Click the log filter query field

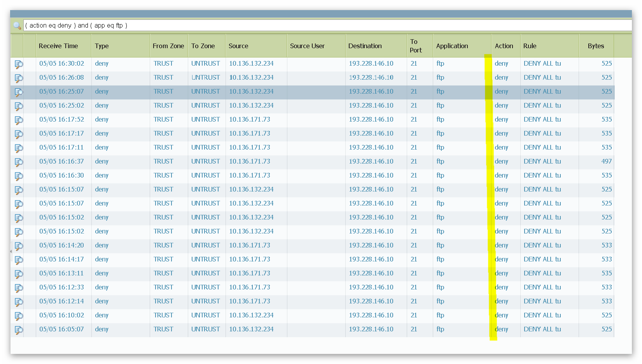[x=327, y=25]
